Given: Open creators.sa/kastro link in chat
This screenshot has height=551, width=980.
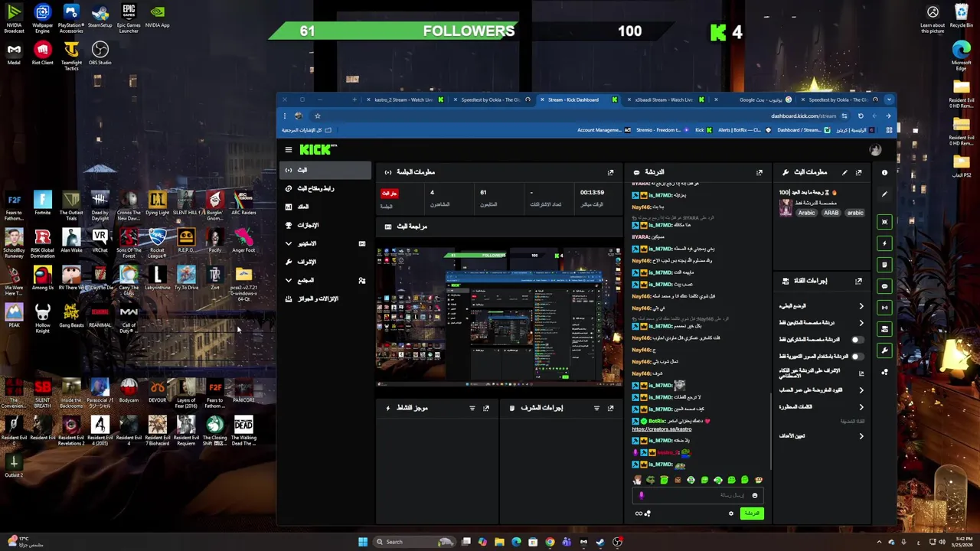Looking at the screenshot, I should point(661,429).
